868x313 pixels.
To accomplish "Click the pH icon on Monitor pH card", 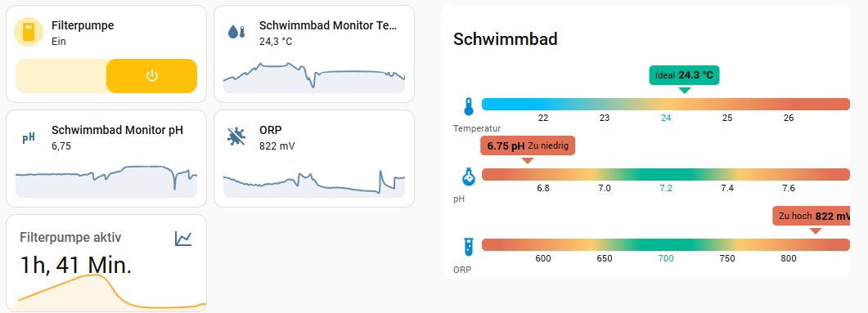I will coord(29,137).
